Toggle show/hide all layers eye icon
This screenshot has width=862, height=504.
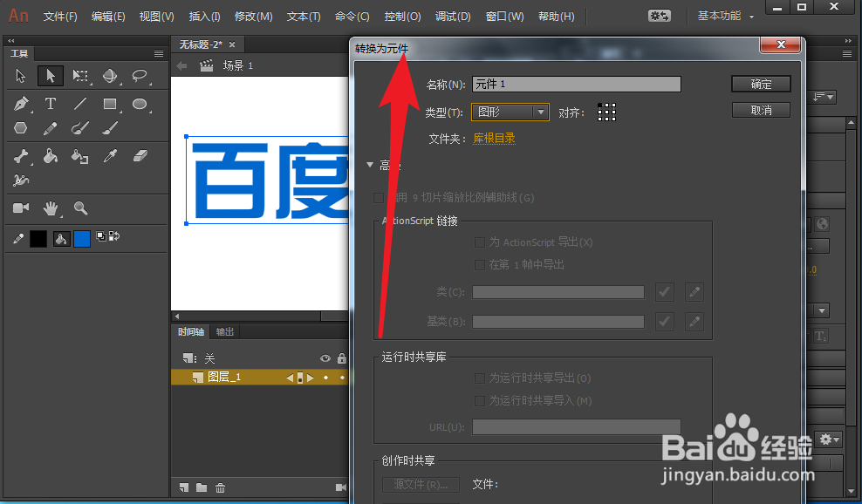[x=325, y=358]
